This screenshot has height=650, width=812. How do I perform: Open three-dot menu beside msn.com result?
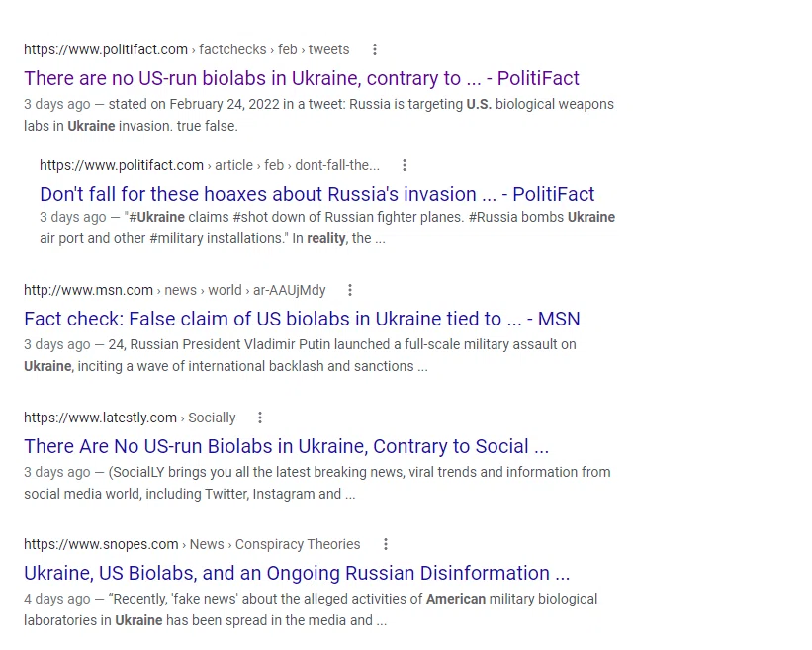[x=350, y=290]
